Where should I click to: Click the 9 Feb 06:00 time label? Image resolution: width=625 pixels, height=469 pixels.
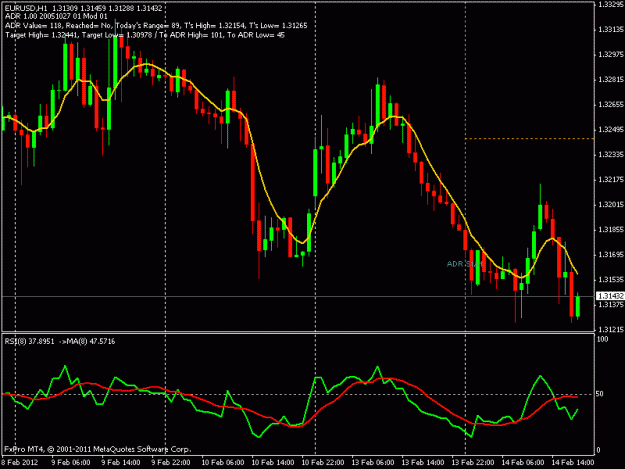pos(71,463)
